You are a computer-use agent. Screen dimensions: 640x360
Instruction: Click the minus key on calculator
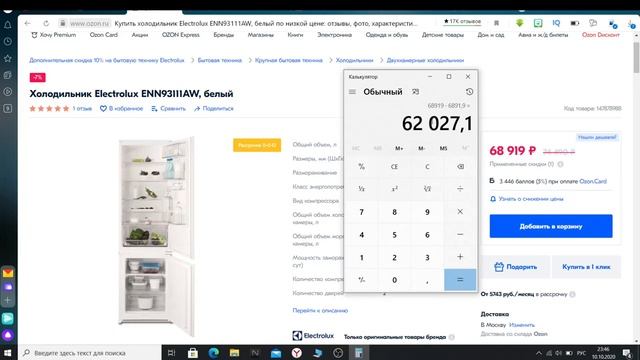[x=460, y=235]
